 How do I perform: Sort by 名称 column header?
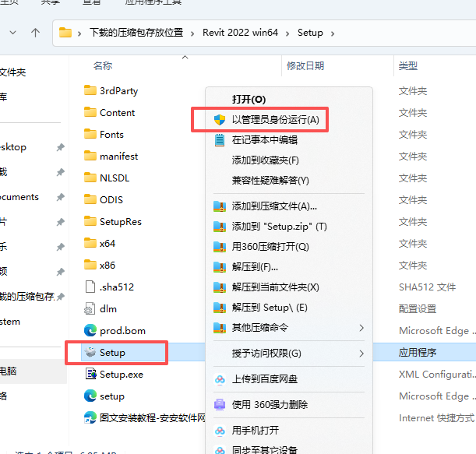103,65
